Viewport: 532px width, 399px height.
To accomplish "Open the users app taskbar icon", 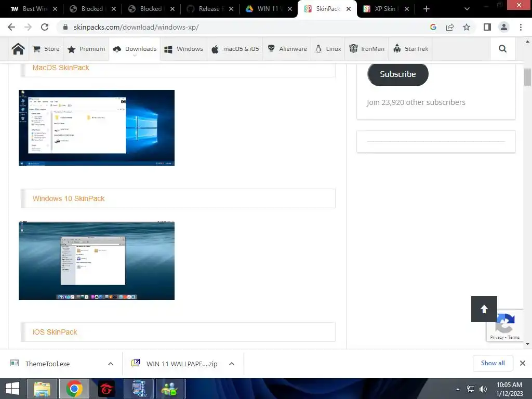I will click(x=170, y=389).
